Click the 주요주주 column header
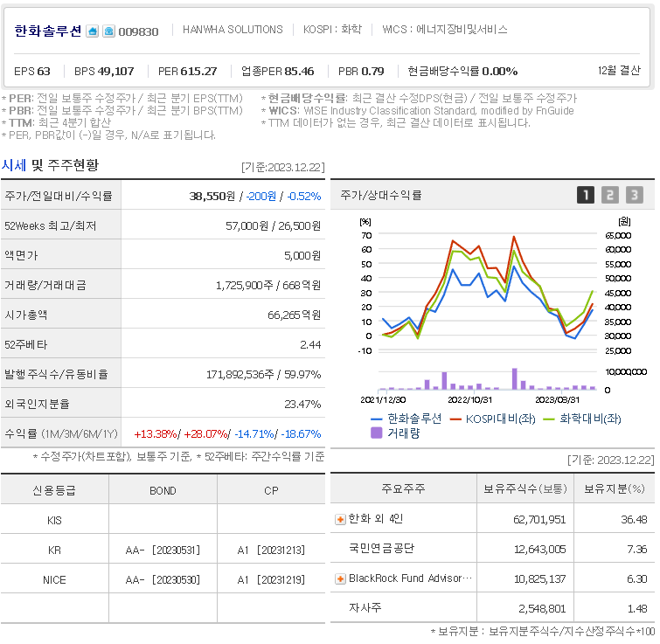660x644 pixels. (403, 488)
